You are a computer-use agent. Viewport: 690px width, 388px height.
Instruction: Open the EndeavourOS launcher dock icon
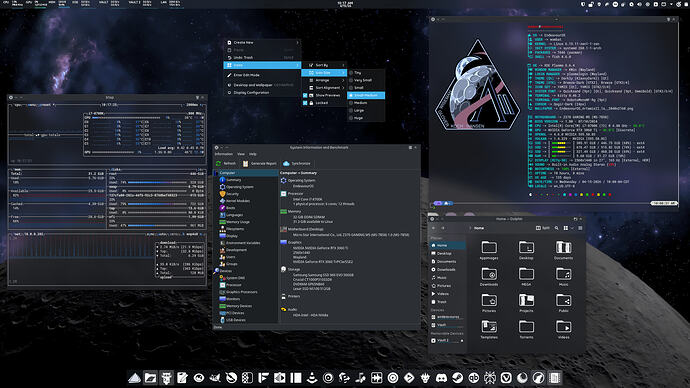pos(134,377)
